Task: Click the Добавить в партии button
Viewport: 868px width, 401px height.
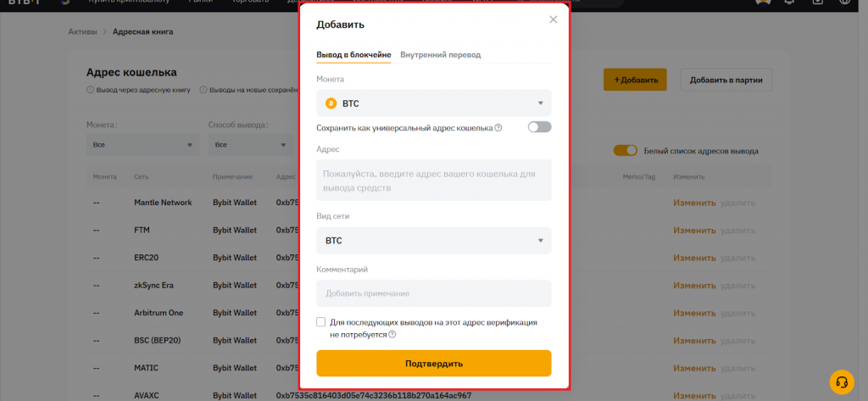Action: (726, 80)
